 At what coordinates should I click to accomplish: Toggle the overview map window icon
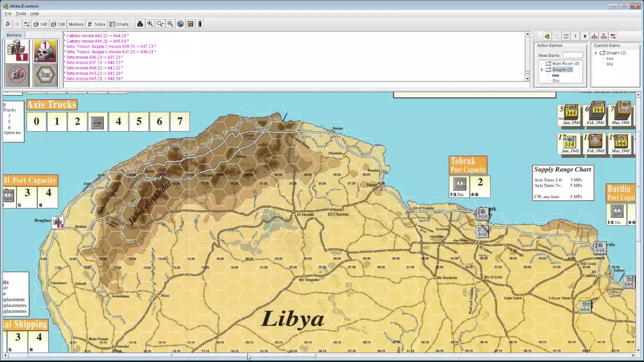point(191,24)
